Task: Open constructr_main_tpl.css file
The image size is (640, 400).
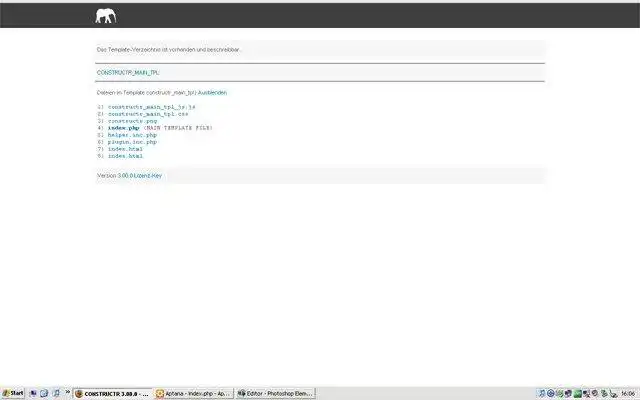Action: (x=148, y=114)
